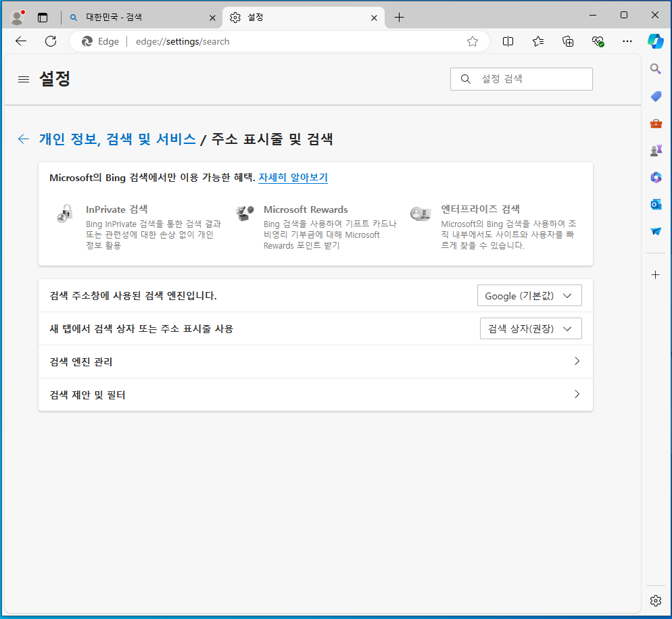672x619 pixels.
Task: Refresh the page
Action: (x=51, y=41)
